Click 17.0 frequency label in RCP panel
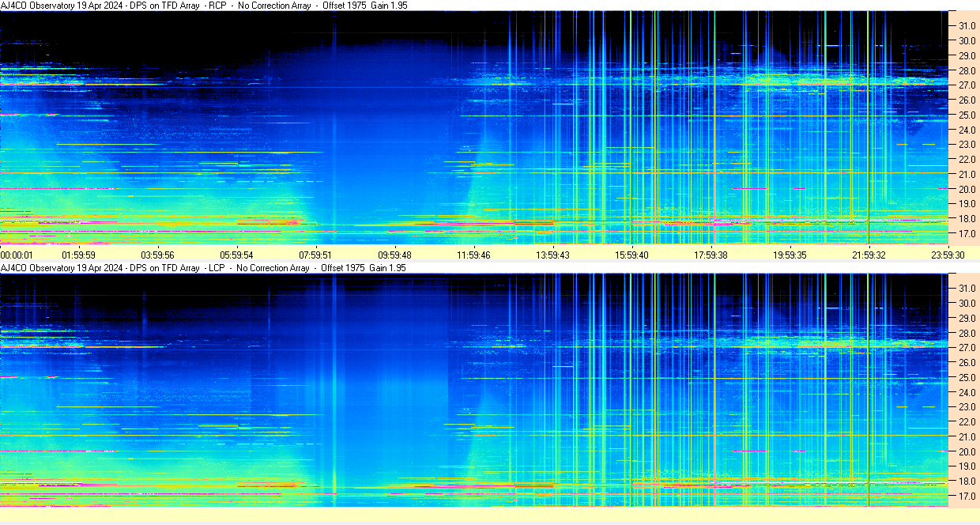Image resolution: width=980 pixels, height=525 pixels. tap(967, 234)
